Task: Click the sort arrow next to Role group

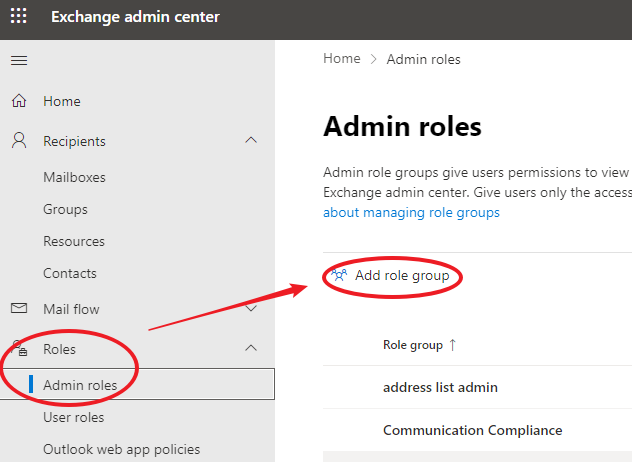Action: coord(453,345)
